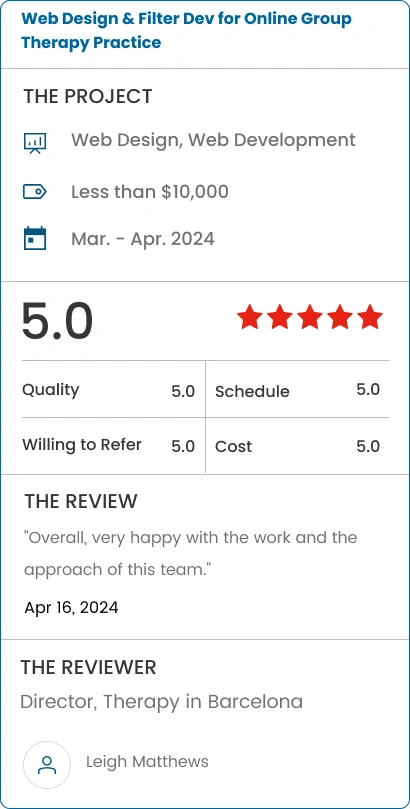Click the Cost rating row
The image size is (410, 809).
(298, 445)
